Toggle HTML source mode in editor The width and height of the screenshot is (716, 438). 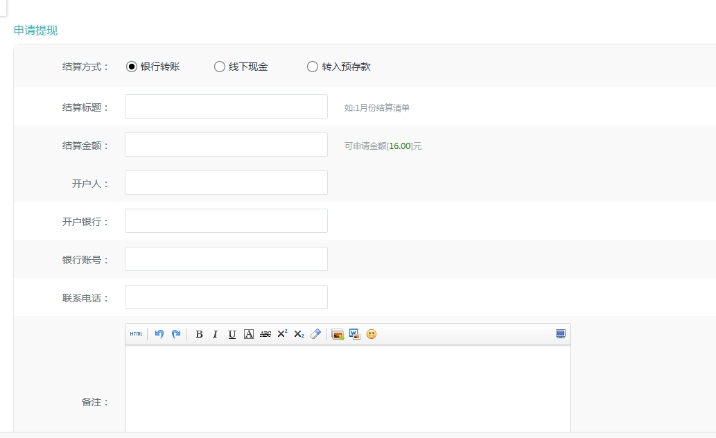click(x=135, y=334)
